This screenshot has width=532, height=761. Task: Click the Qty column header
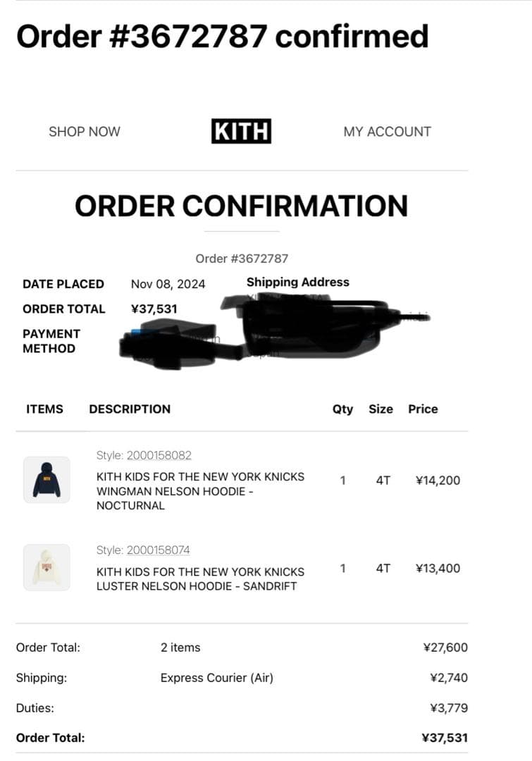click(343, 409)
